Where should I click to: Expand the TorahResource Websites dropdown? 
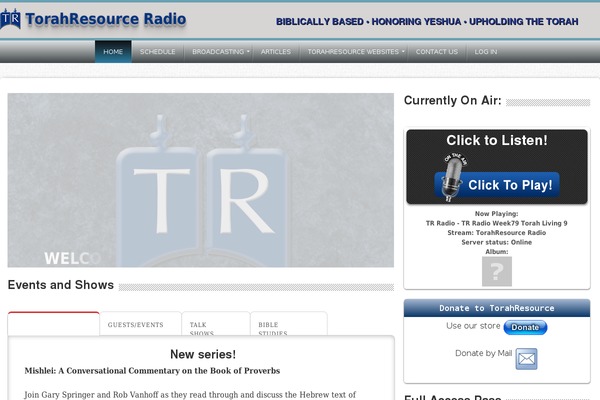tap(356, 51)
